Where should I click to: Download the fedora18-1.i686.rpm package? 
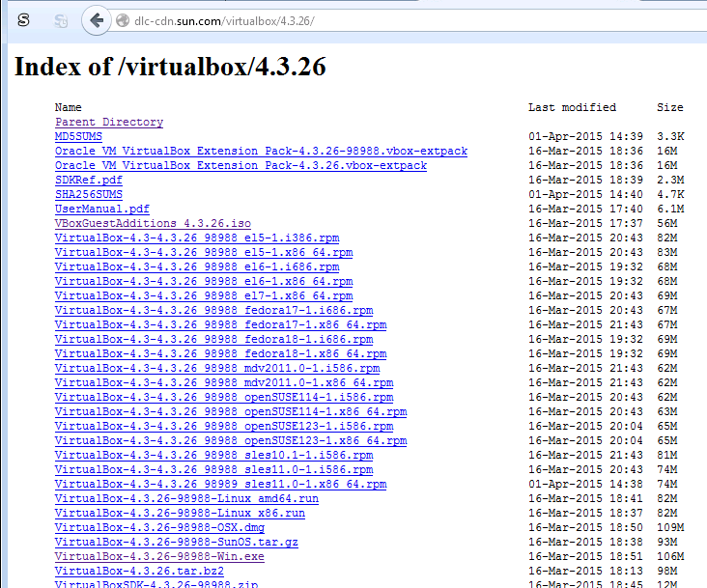pos(214,339)
